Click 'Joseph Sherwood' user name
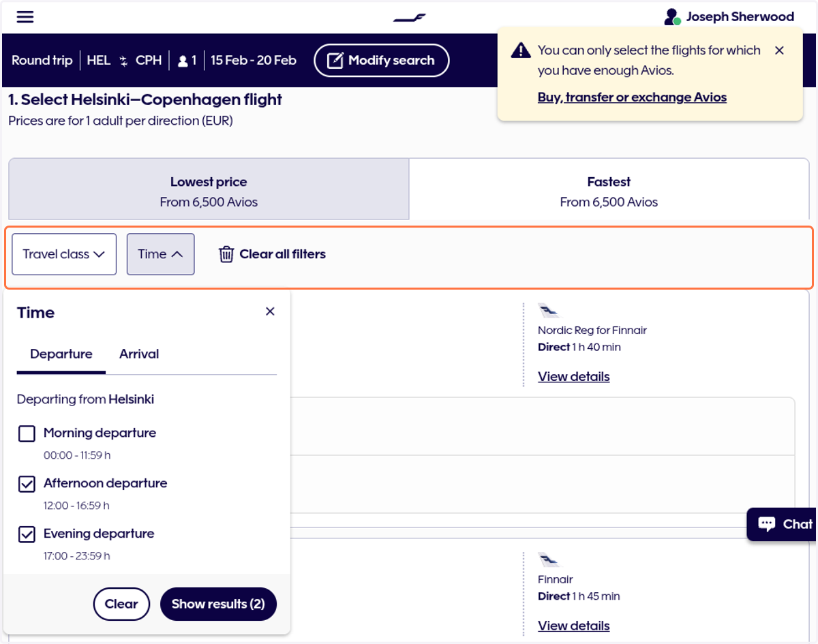 (x=740, y=17)
